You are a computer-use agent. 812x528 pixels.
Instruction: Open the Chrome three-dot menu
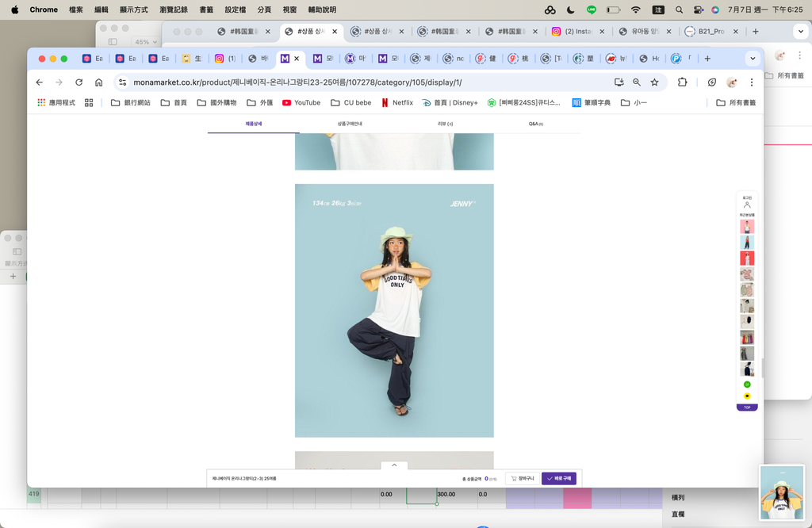click(752, 82)
